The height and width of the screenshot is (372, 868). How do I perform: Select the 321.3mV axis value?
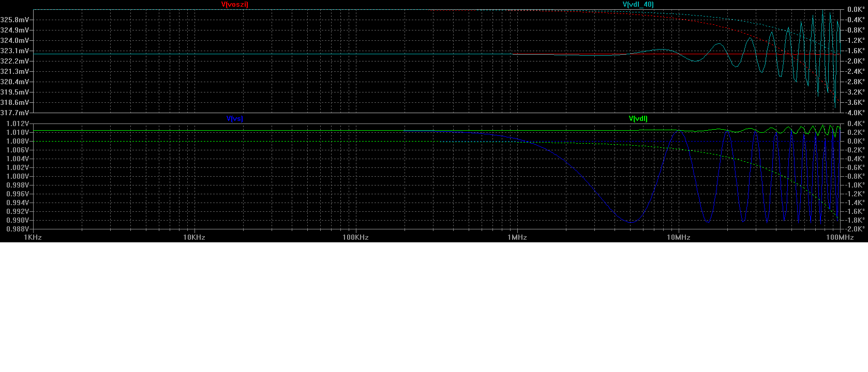(x=14, y=71)
